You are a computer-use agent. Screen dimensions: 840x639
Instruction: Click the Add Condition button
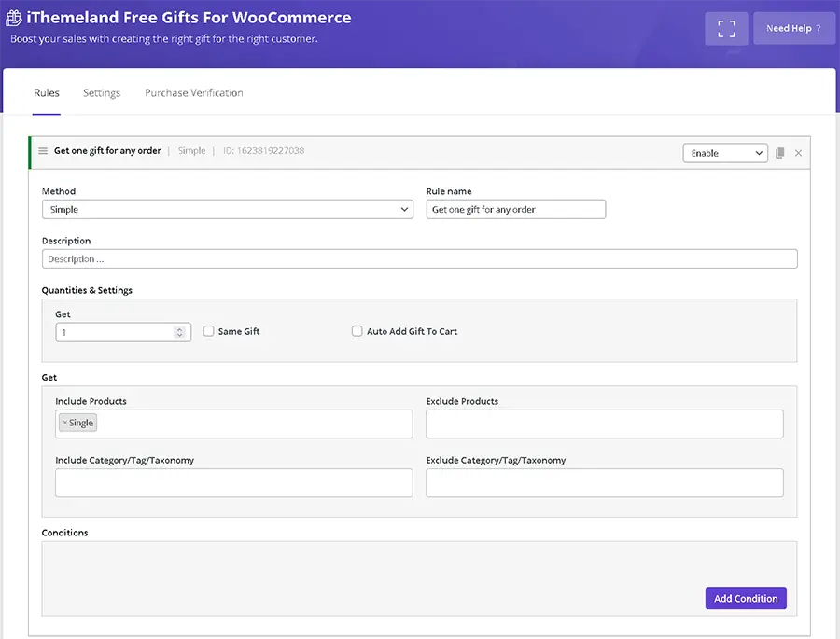[745, 598]
